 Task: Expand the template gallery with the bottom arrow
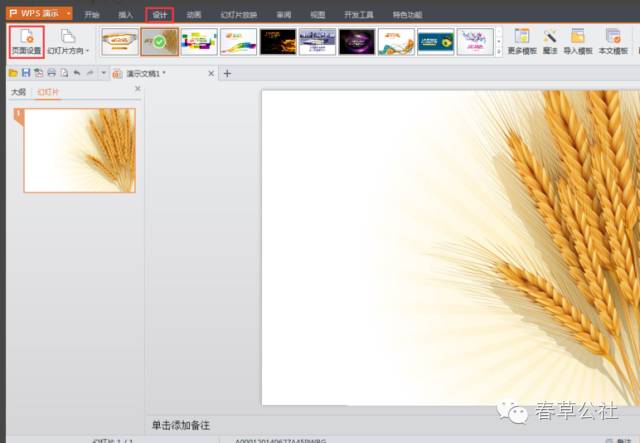pyautogui.click(x=499, y=51)
